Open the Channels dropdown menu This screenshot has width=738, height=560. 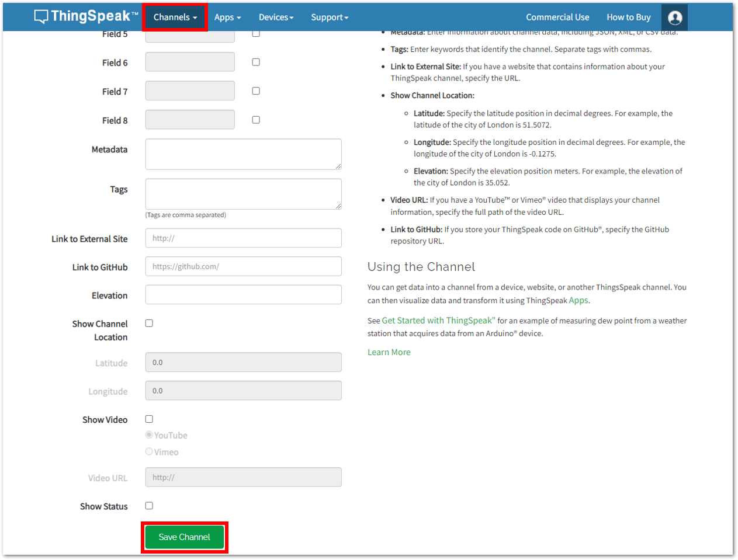click(175, 18)
